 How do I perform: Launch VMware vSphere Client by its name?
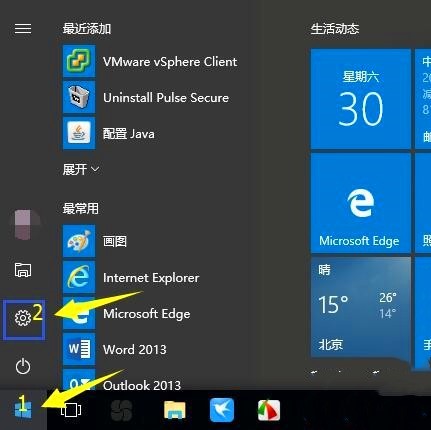[x=170, y=62]
